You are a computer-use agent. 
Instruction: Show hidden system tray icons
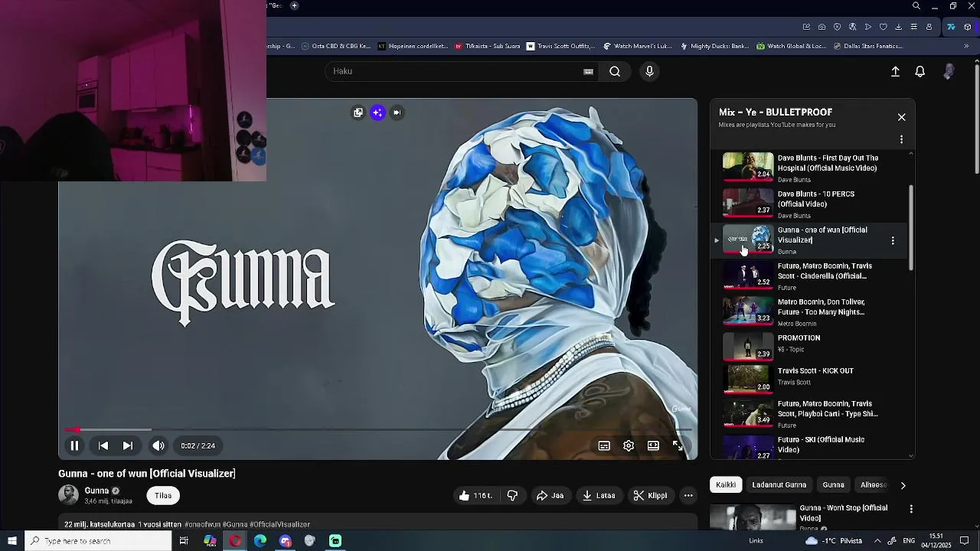point(877,541)
